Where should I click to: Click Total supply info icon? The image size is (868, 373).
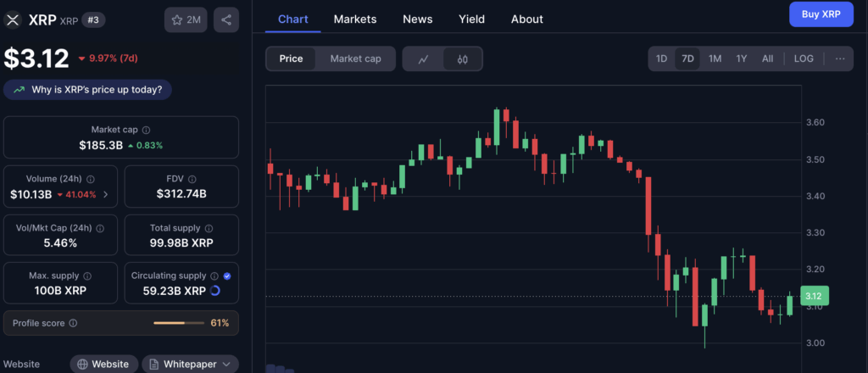[209, 228]
